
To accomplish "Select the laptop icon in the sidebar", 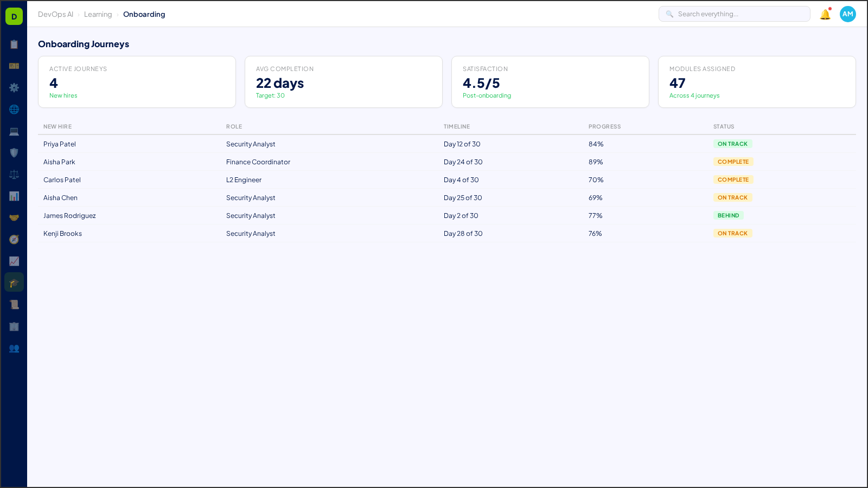I will (x=14, y=131).
